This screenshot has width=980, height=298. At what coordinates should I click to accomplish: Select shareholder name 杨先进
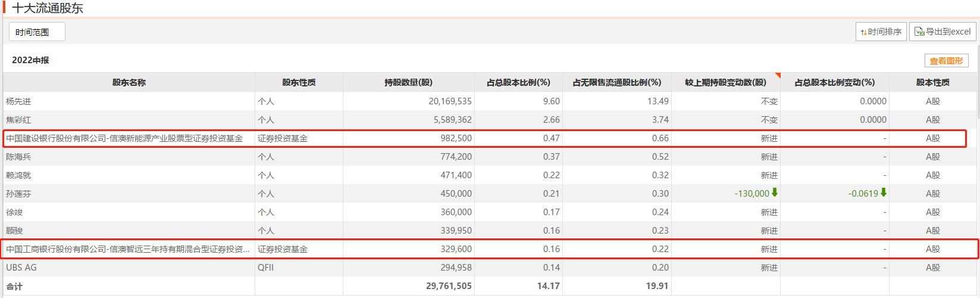[x=18, y=101]
